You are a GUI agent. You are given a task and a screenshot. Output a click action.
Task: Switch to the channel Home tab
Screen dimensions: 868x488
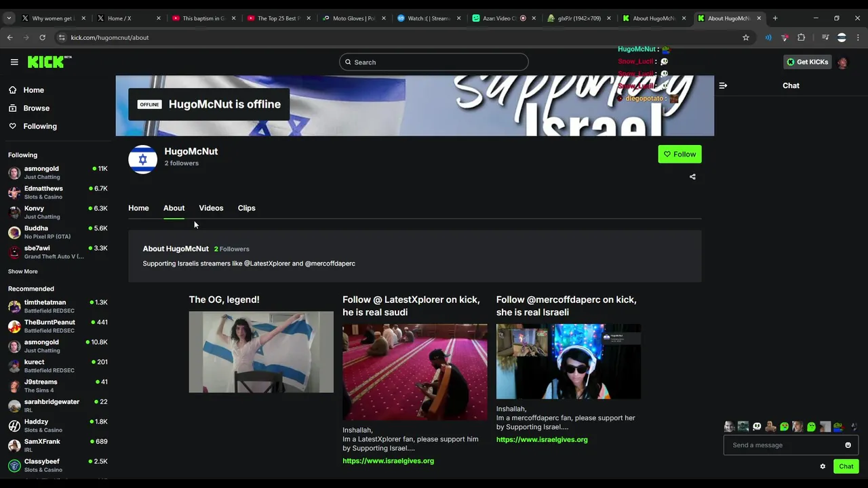(x=138, y=208)
